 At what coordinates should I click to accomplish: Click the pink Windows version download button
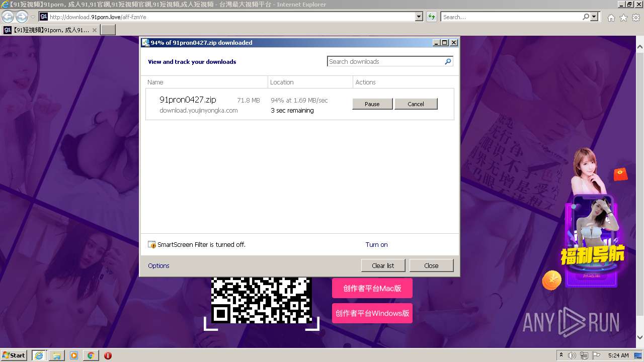tap(372, 313)
